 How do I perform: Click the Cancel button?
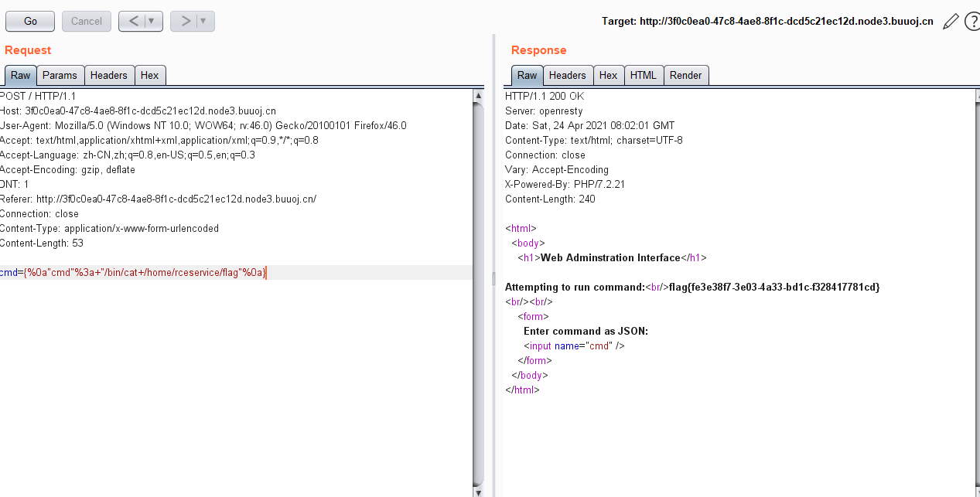tap(86, 22)
